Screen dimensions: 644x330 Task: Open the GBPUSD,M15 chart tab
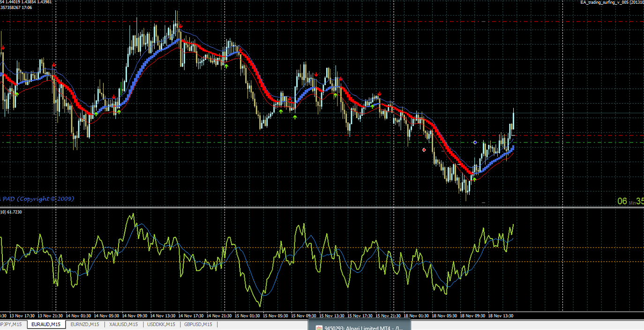[x=198, y=324]
